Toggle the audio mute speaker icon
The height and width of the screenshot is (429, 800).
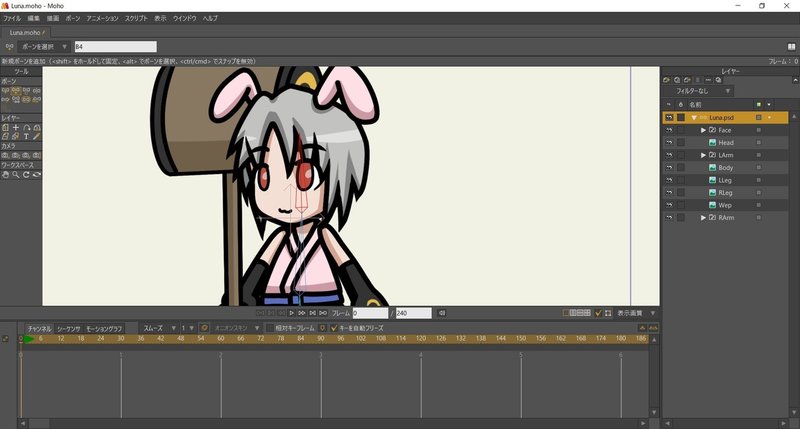[x=442, y=313]
